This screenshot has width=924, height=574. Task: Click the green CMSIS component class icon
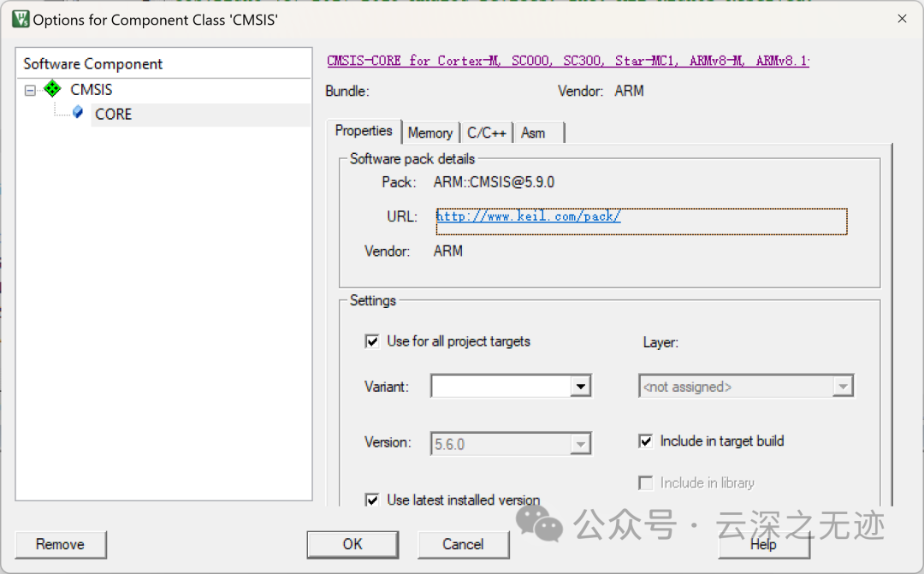(x=52, y=89)
